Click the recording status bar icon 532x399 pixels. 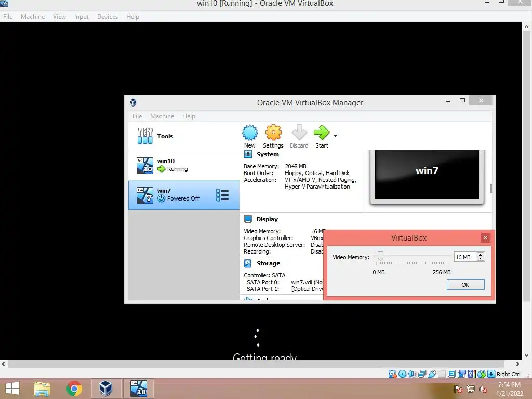(x=461, y=374)
